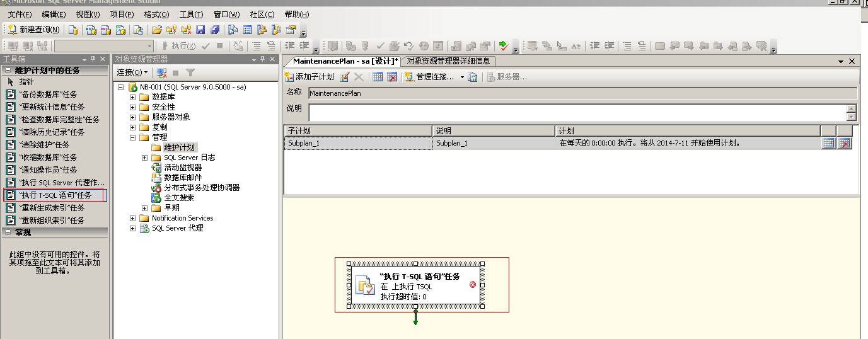This screenshot has height=339, width=868.
Task: Start an Analysis Services MDX query
Action: click(x=91, y=30)
